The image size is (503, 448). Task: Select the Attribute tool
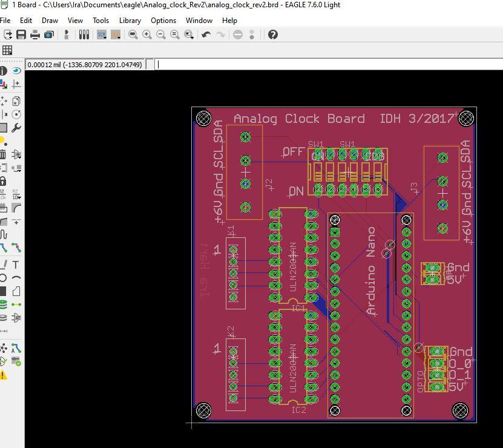(16, 318)
